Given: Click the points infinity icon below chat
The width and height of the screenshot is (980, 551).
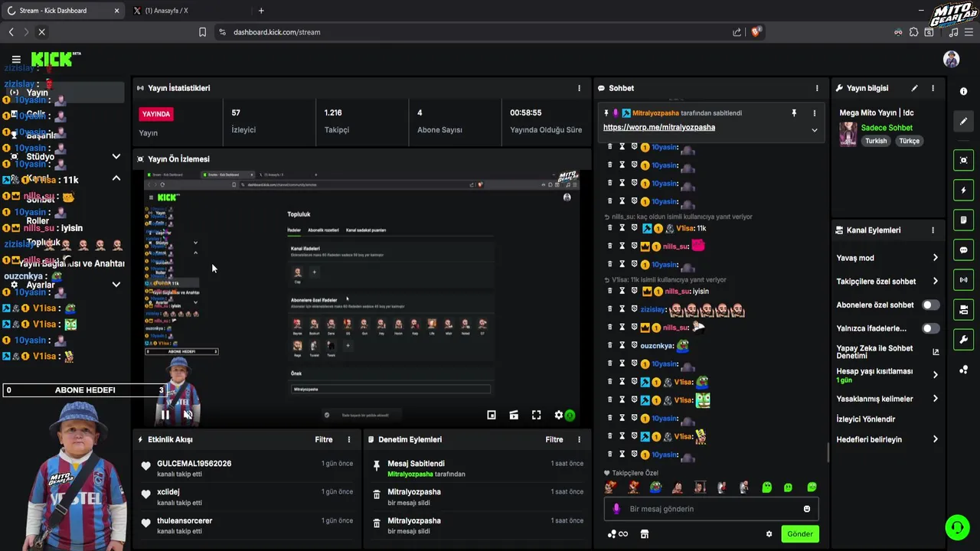Looking at the screenshot, I should click(617, 534).
